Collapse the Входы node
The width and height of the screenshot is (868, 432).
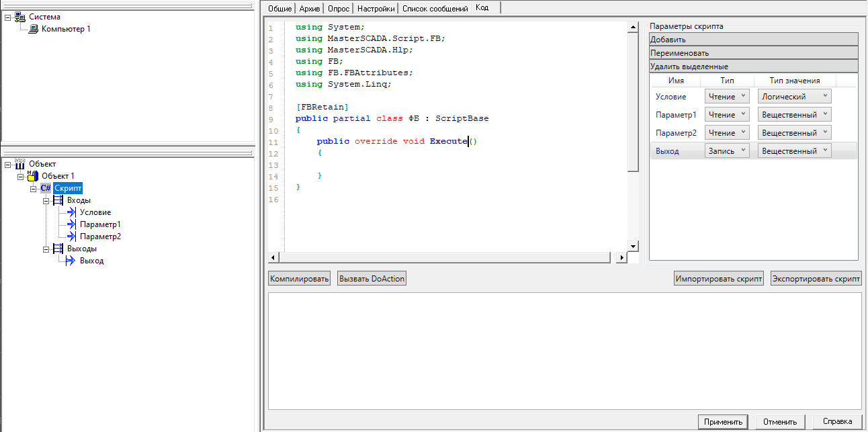pos(46,200)
